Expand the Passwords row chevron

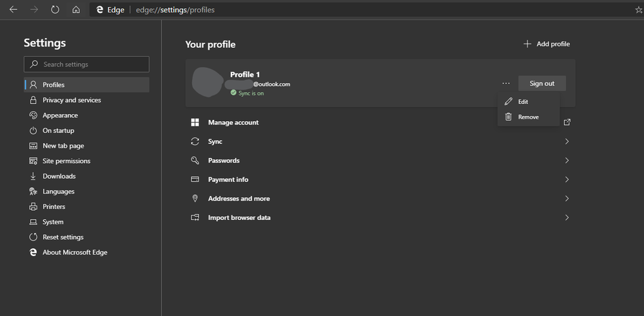(x=567, y=161)
